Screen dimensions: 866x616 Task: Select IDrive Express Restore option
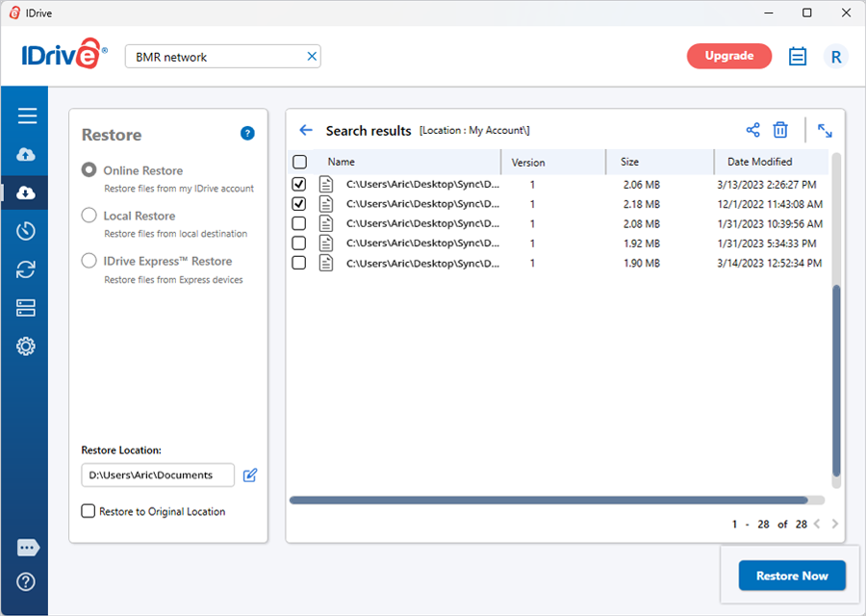[89, 261]
